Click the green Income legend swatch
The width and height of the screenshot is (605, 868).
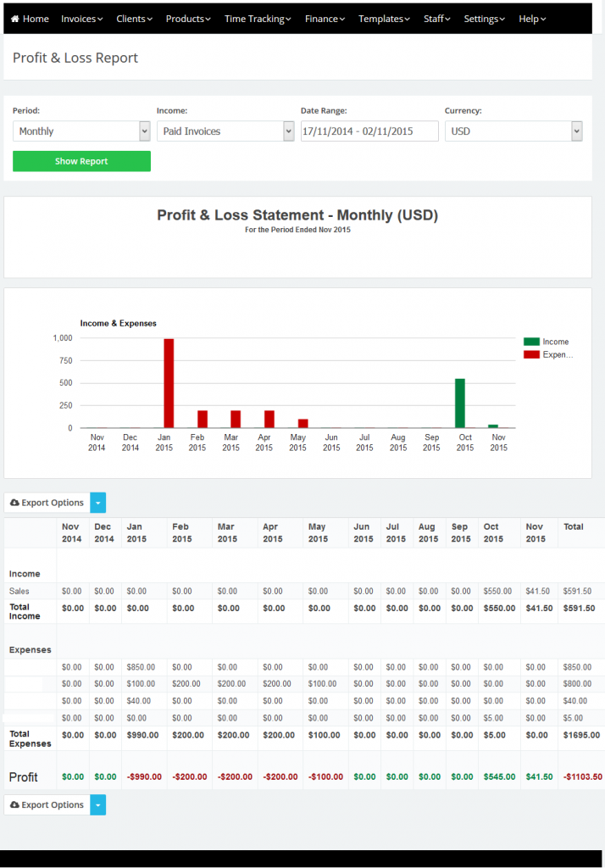pos(531,342)
